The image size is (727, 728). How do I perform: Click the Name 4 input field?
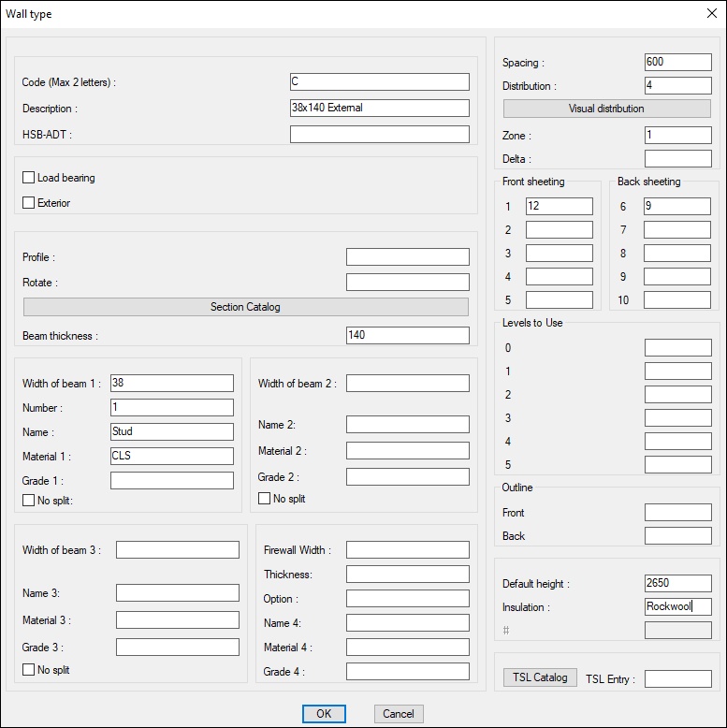(x=408, y=622)
